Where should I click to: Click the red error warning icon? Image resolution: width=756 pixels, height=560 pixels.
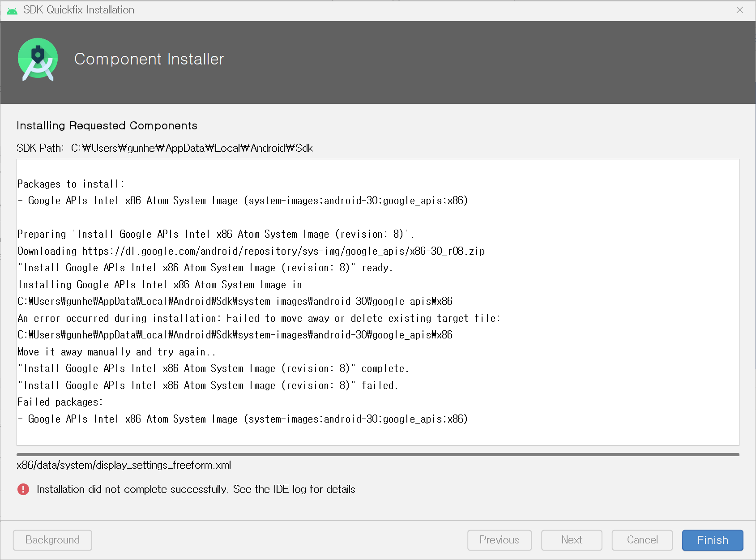(x=23, y=489)
